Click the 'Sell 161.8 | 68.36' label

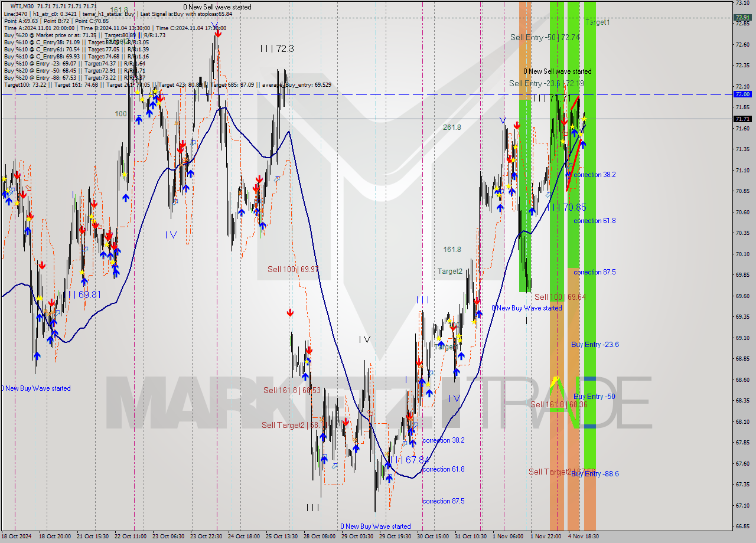tap(559, 404)
